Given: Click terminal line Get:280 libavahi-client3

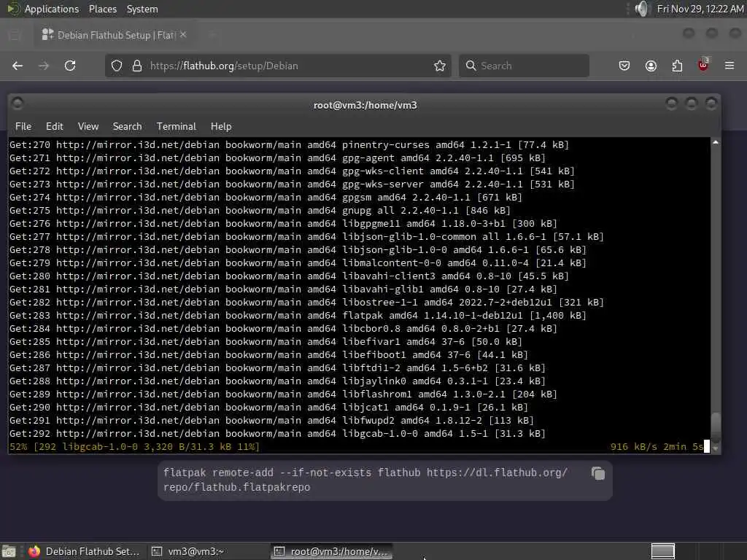Looking at the screenshot, I should click(x=289, y=276).
